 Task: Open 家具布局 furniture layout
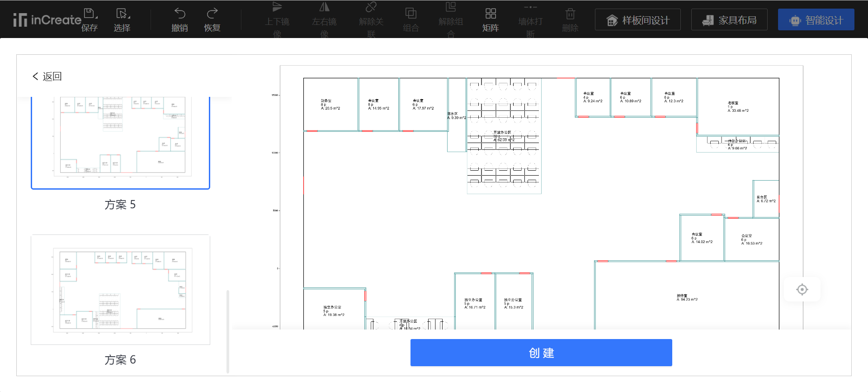pyautogui.click(x=729, y=19)
